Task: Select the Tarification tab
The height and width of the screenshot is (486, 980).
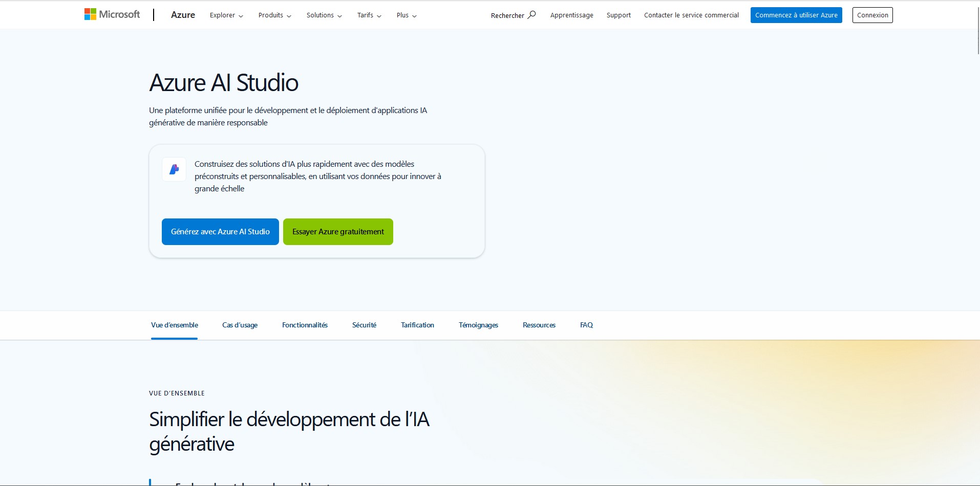Action: click(417, 325)
